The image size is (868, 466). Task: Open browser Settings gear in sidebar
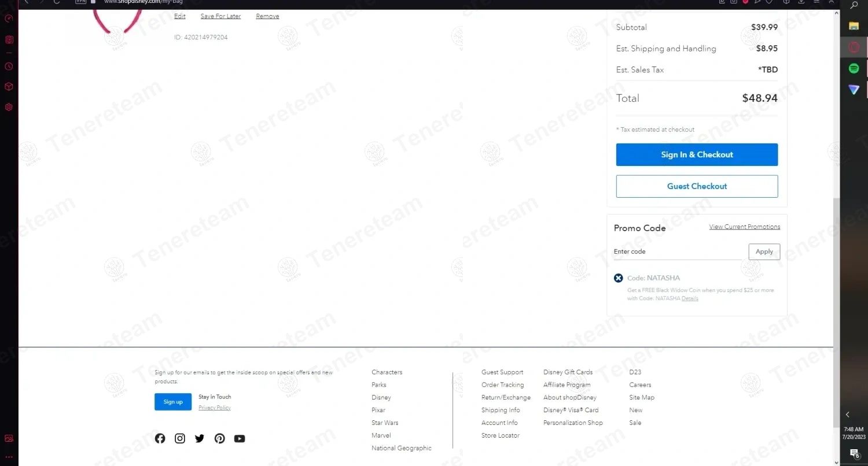click(x=9, y=107)
